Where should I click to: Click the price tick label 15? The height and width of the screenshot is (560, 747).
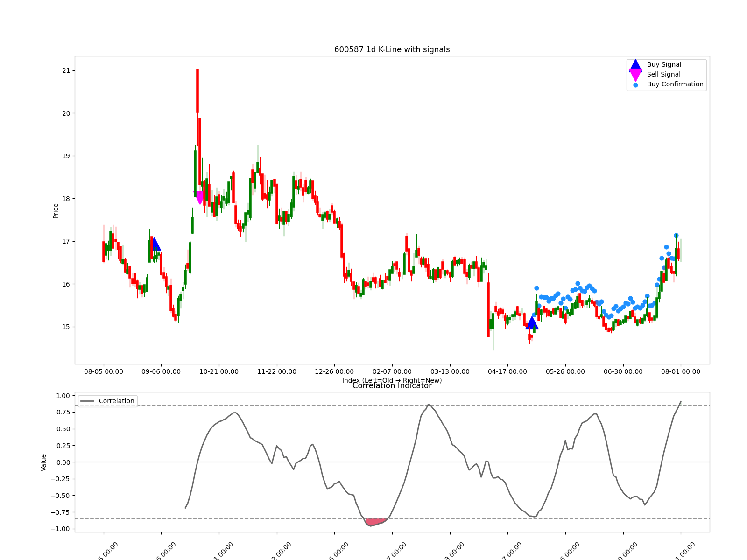coord(66,327)
